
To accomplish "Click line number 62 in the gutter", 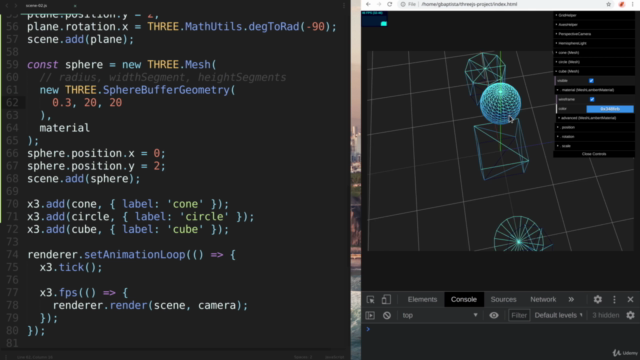I will click(x=12, y=102).
